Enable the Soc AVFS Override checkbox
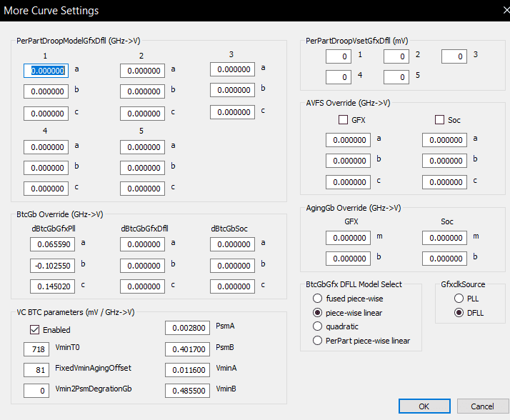This screenshot has width=510, height=420. 439,120
